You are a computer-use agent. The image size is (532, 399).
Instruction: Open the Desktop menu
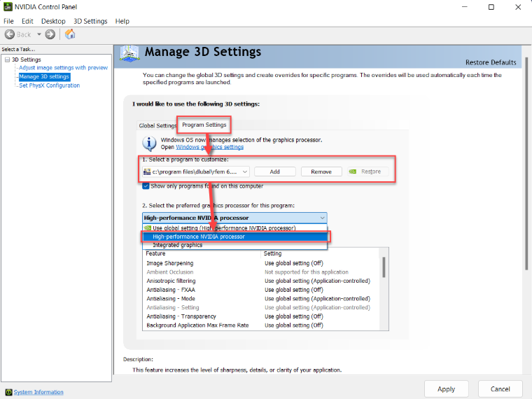[x=53, y=21]
